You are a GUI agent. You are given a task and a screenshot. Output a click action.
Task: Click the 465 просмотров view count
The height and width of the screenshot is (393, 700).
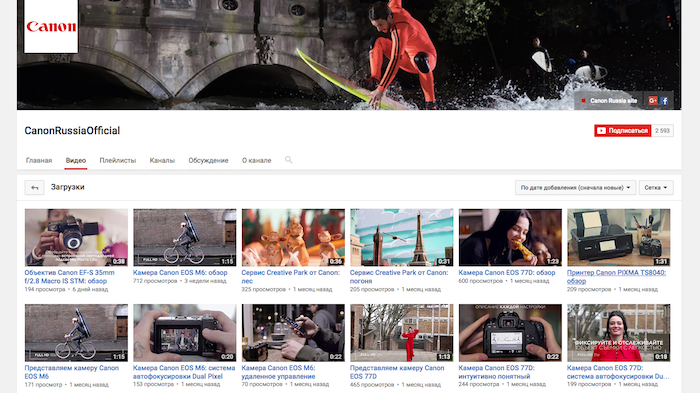pos(372,385)
